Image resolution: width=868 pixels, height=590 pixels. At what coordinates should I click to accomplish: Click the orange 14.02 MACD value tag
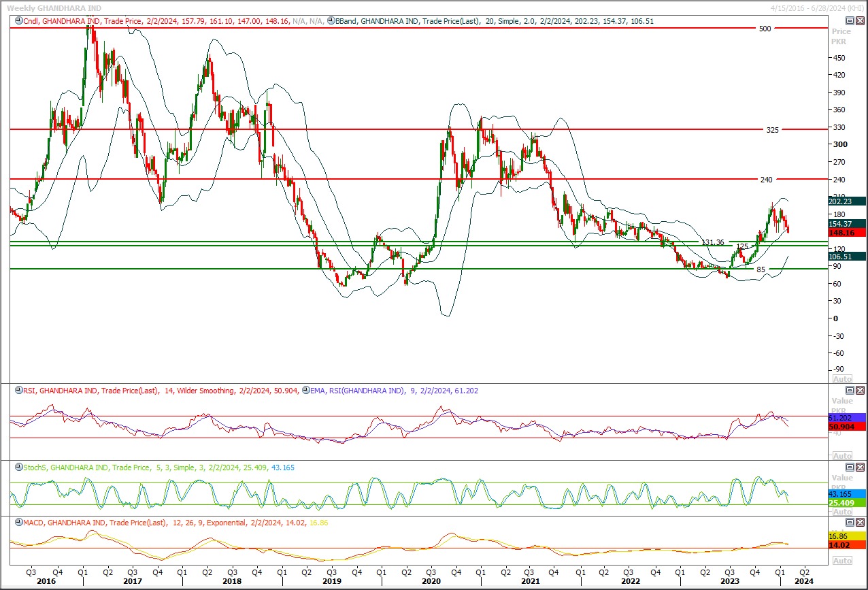846,546
